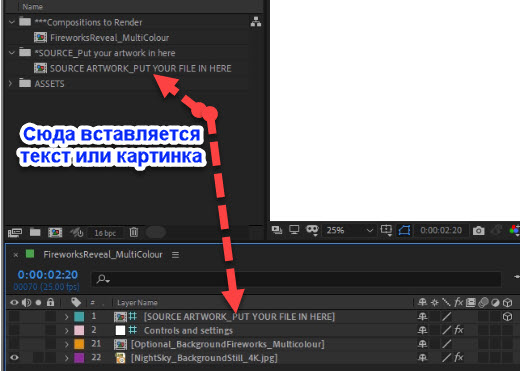Click the viewer timecode 0:00:02:20
Image resolution: width=520 pixels, height=371 pixels.
tap(441, 230)
